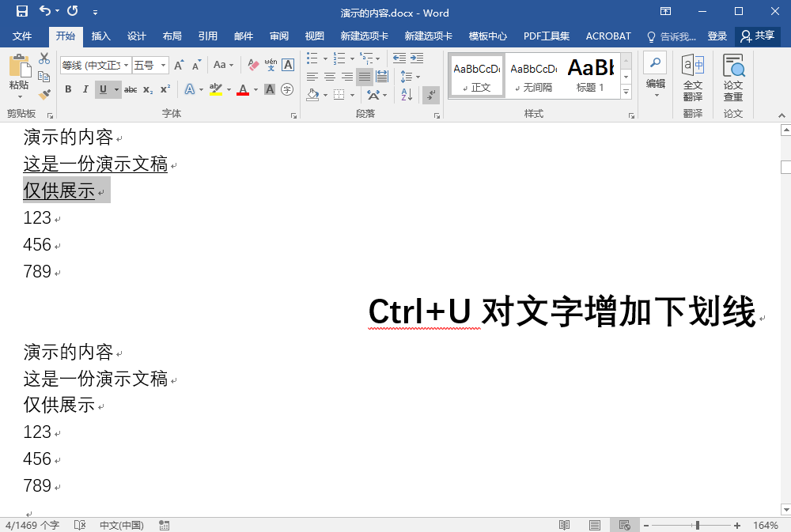The height and width of the screenshot is (532, 791).
Task: Click the zoom slider in status bar
Action: click(697, 525)
